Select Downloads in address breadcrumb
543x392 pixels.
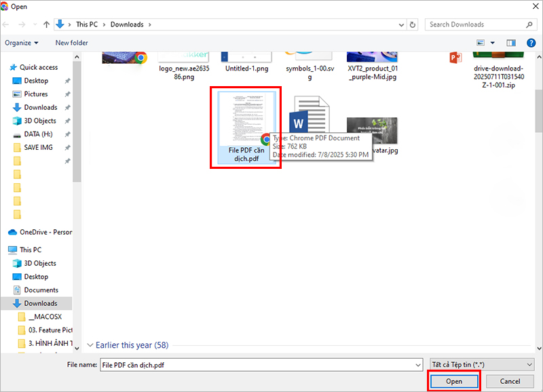[127, 24]
